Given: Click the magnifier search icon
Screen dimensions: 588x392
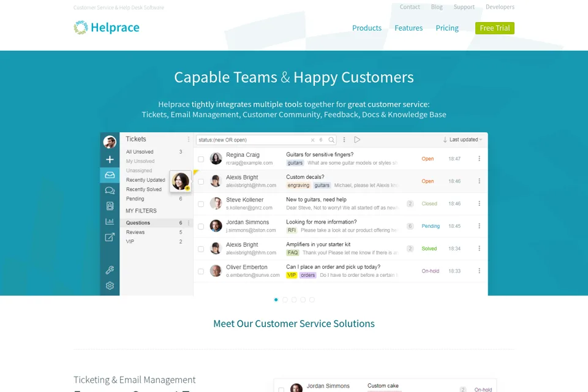Looking at the screenshot, I should pyautogui.click(x=331, y=140).
